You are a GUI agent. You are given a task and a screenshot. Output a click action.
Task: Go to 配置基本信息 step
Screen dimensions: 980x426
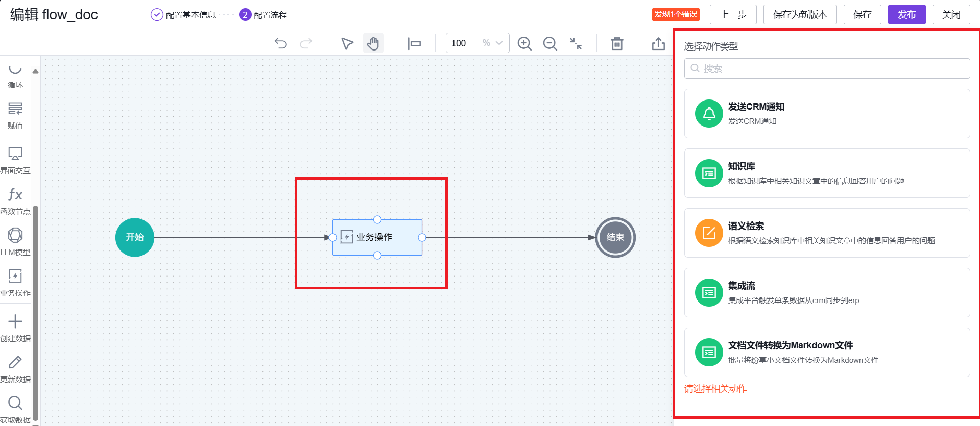point(184,15)
